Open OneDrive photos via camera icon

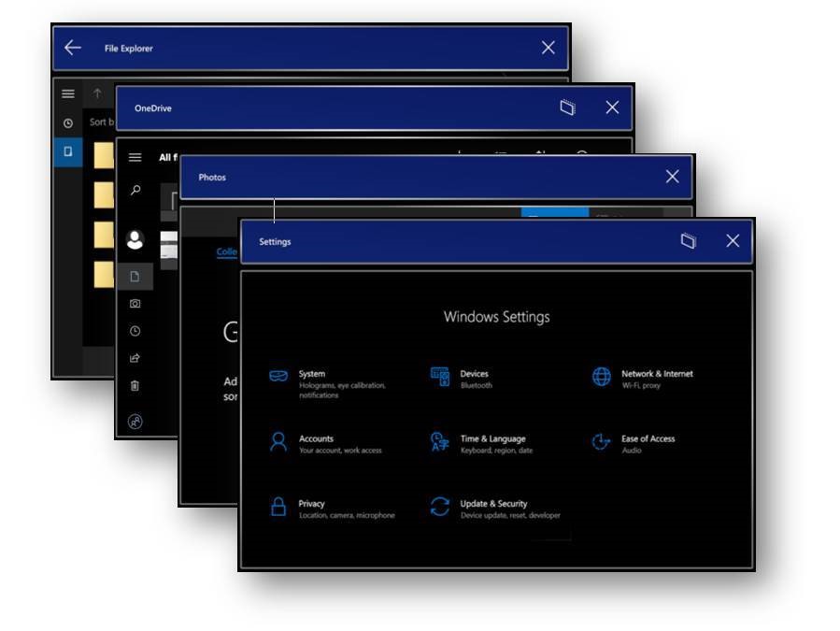coord(135,304)
